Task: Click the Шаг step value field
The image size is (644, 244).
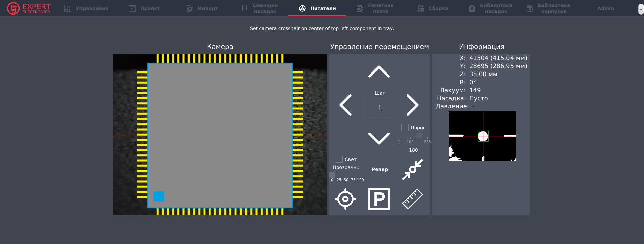Action: click(380, 108)
